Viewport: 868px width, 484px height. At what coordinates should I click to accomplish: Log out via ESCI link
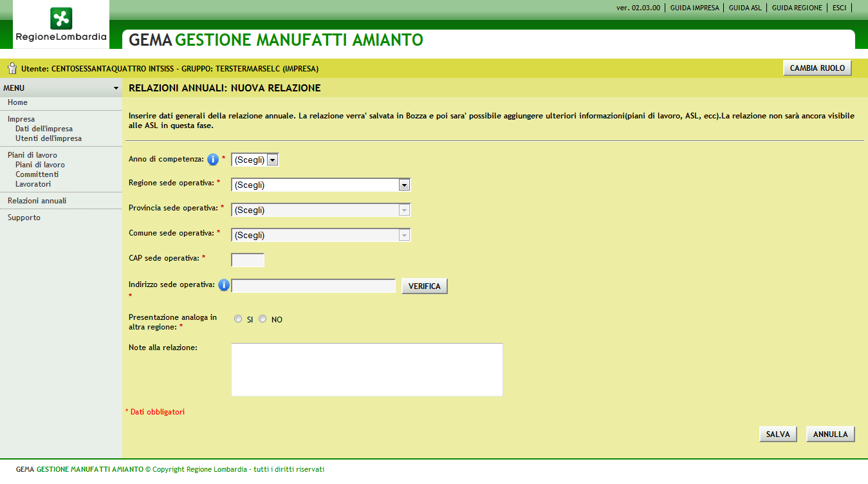coord(839,8)
